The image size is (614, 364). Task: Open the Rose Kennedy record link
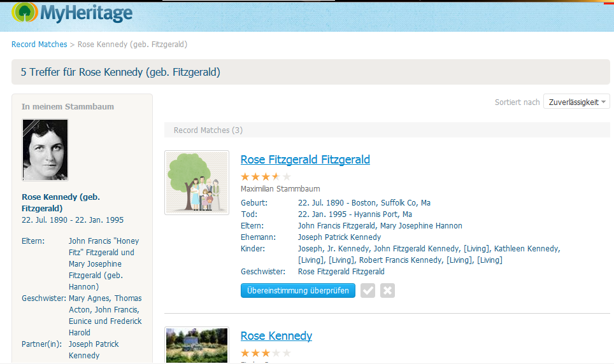(276, 336)
